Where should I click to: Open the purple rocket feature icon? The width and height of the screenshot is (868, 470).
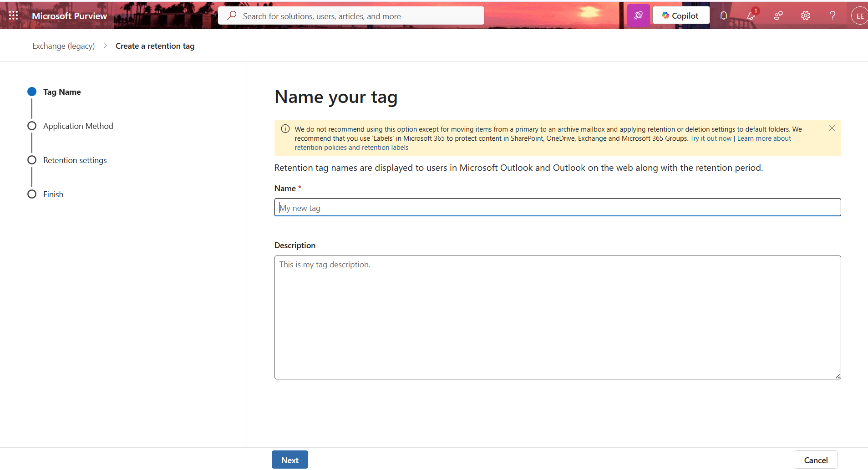pyautogui.click(x=638, y=15)
